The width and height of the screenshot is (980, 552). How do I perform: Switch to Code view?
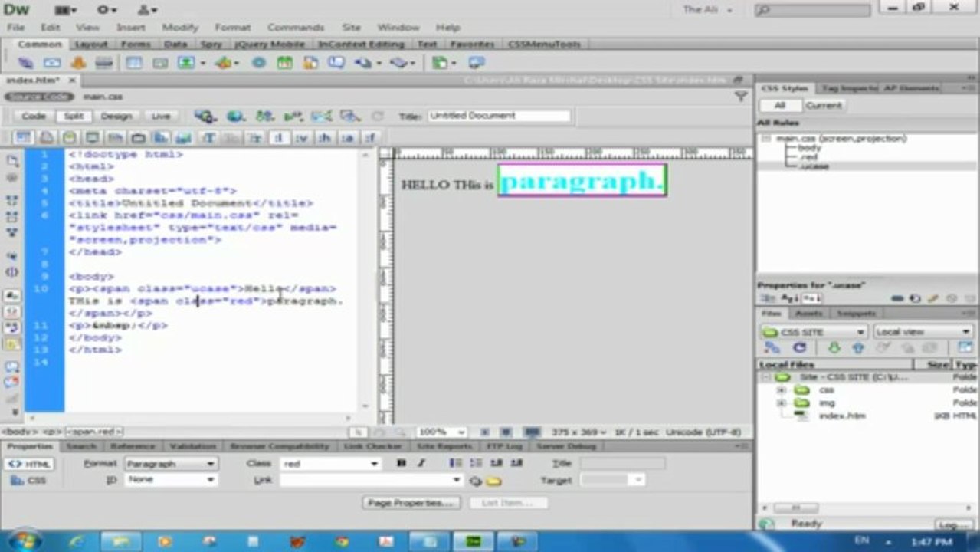pos(33,117)
